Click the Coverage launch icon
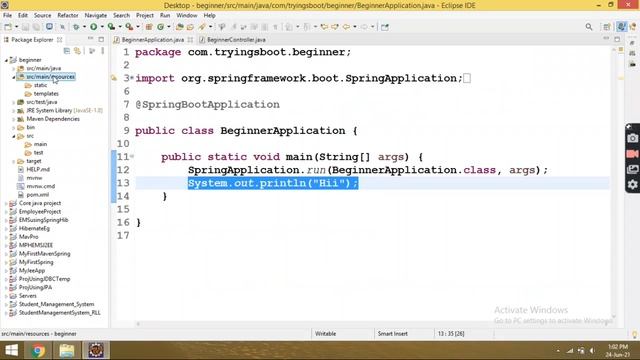 tap(111, 27)
